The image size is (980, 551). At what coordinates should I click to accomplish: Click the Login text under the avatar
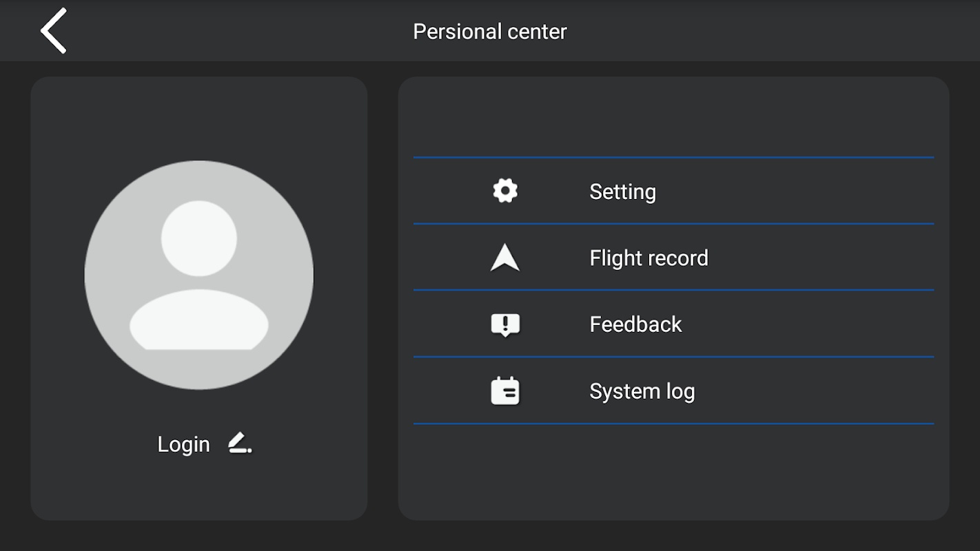(183, 444)
